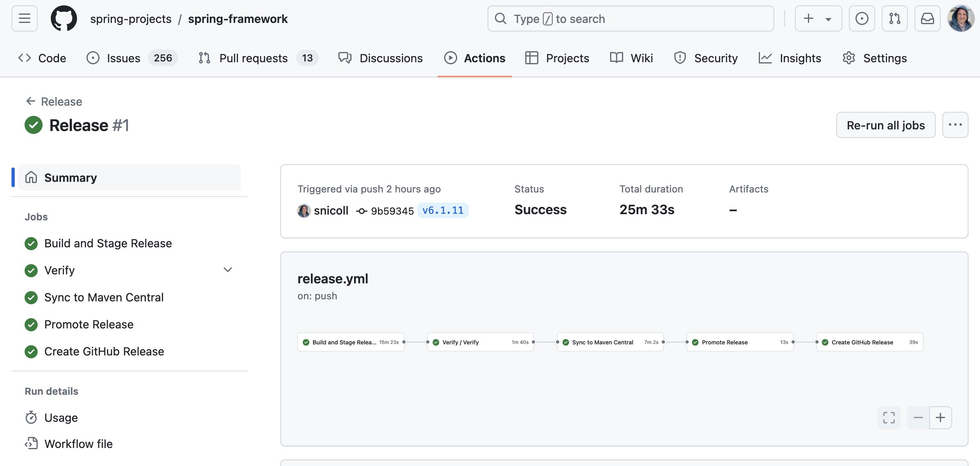The image size is (980, 466).
Task: Select Summary in the sidebar
Action: pyautogui.click(x=129, y=177)
